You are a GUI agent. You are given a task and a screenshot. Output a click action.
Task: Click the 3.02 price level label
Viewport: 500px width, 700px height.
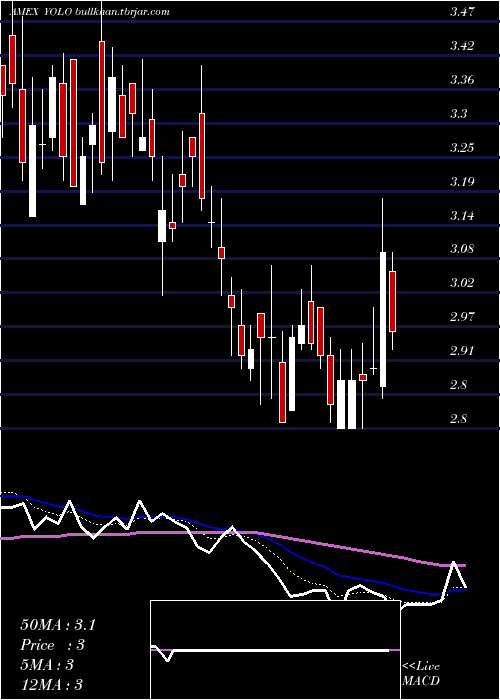point(462,283)
